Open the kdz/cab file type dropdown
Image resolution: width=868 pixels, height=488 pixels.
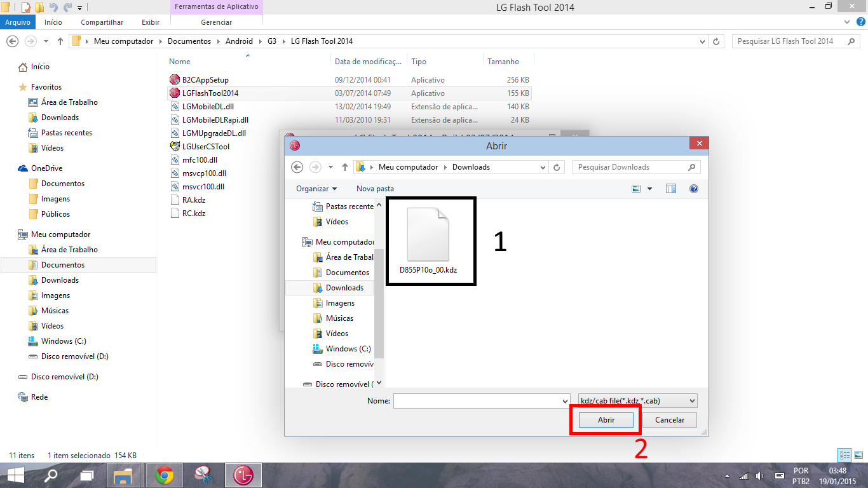[x=638, y=401]
